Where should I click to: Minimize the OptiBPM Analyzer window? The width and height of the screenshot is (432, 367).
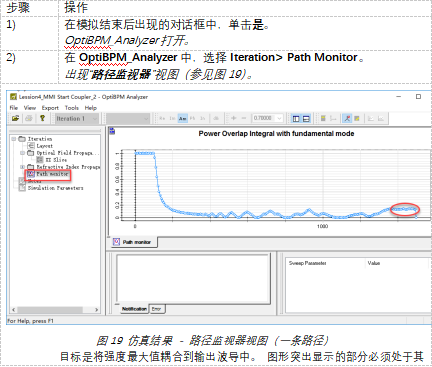(x=399, y=96)
